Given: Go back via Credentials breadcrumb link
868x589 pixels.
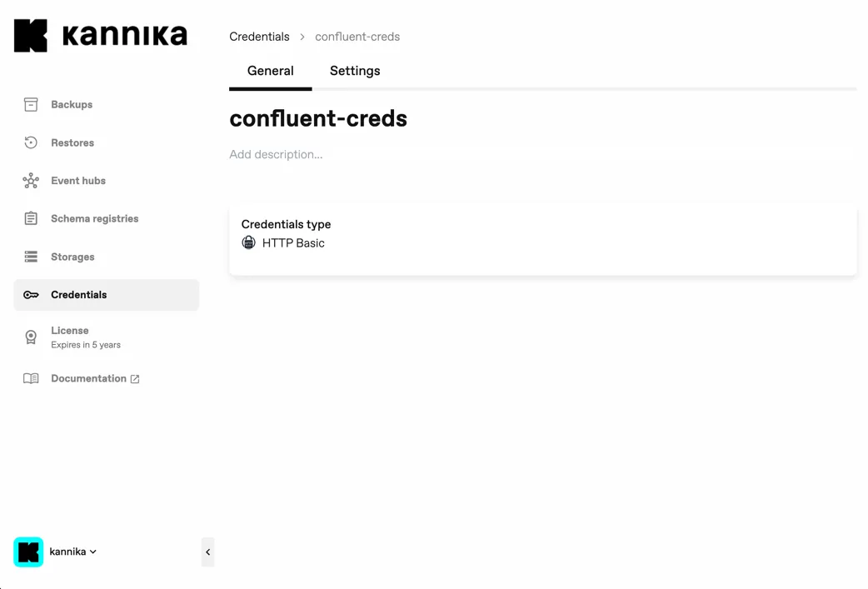Looking at the screenshot, I should click(x=259, y=37).
